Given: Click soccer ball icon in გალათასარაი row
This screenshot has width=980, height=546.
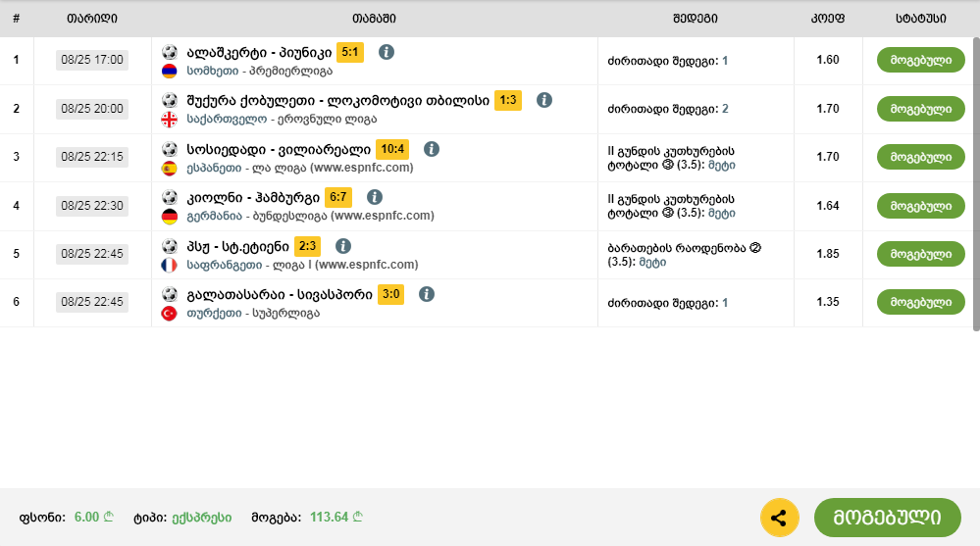Looking at the screenshot, I should (x=170, y=294).
